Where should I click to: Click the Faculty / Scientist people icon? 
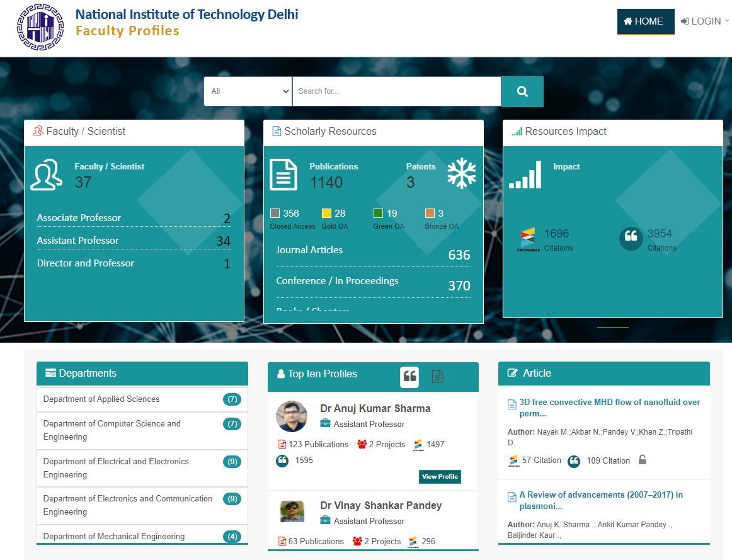point(47,174)
